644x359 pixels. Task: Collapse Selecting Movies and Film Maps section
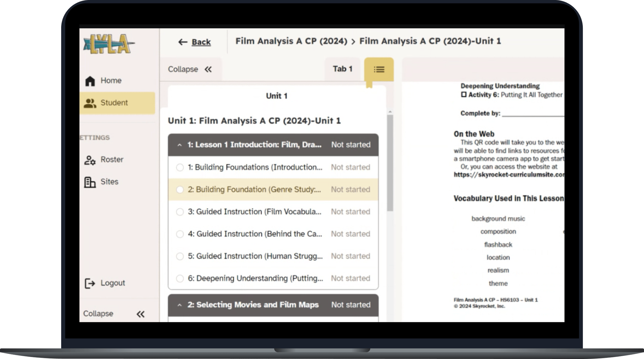point(180,305)
